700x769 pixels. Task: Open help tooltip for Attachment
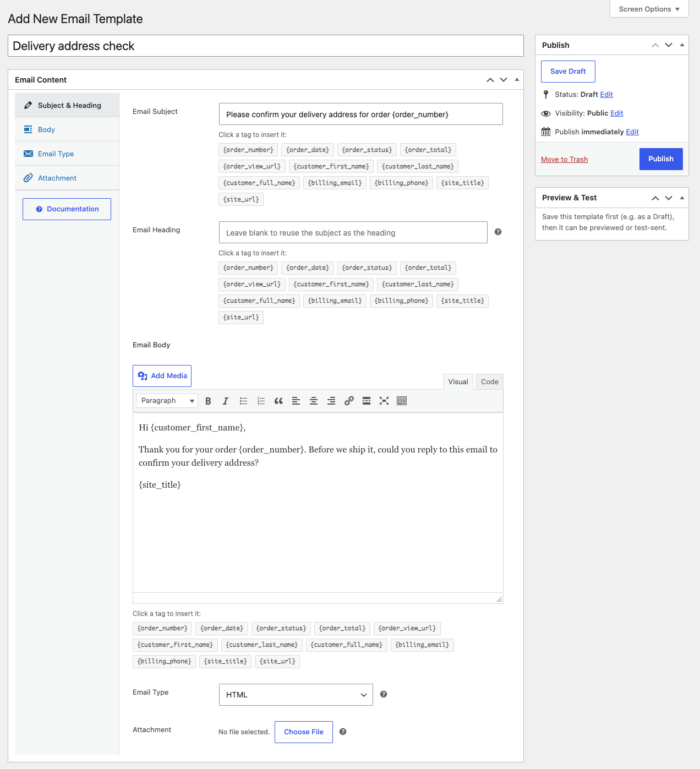343,732
